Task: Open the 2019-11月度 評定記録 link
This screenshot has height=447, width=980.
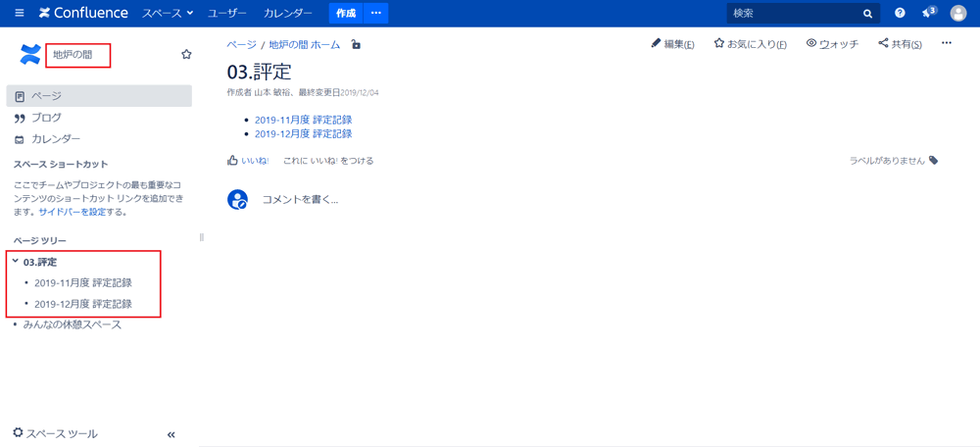Action: 303,120
